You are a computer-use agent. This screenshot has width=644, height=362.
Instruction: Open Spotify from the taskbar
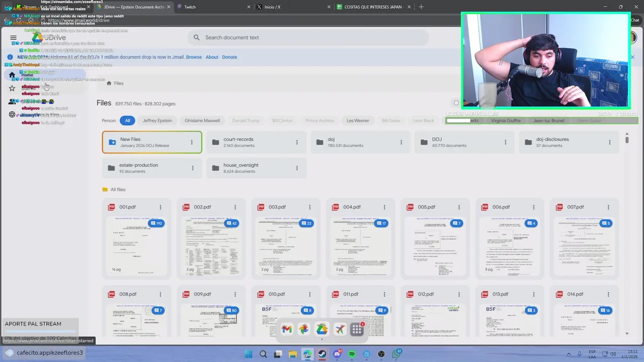(352, 354)
